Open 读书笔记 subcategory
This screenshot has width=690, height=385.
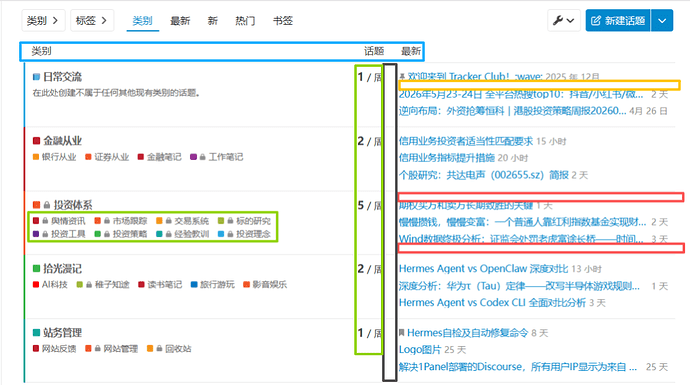click(x=160, y=285)
